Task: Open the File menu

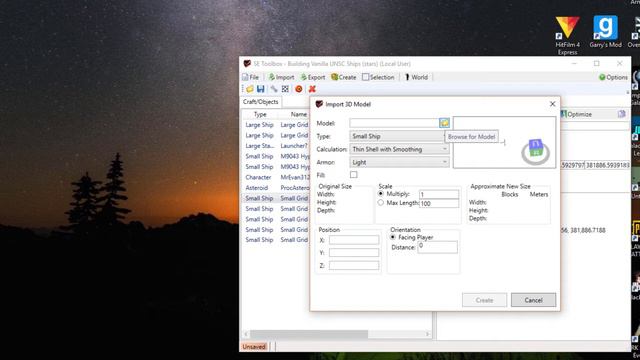Action: (x=251, y=77)
